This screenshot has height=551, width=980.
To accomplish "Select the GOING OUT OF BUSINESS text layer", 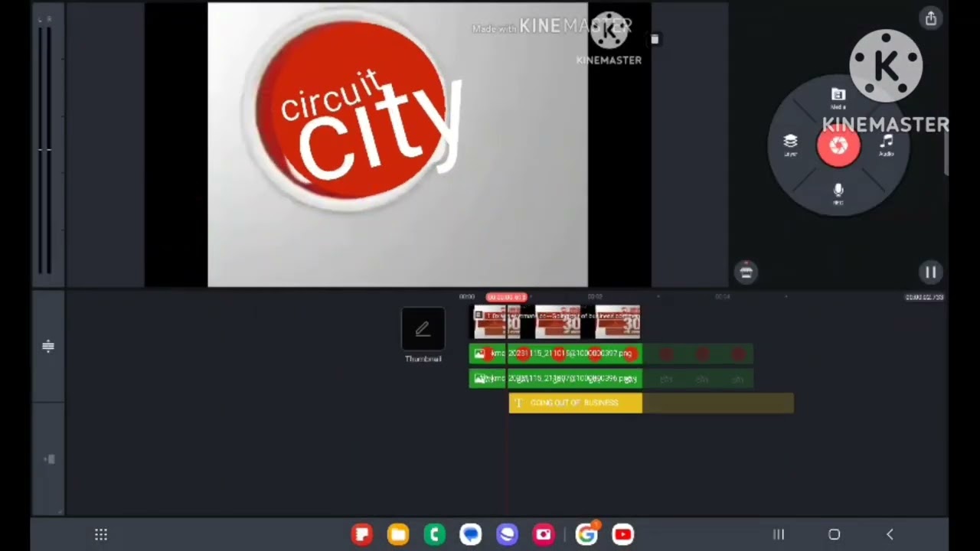I will [x=576, y=403].
